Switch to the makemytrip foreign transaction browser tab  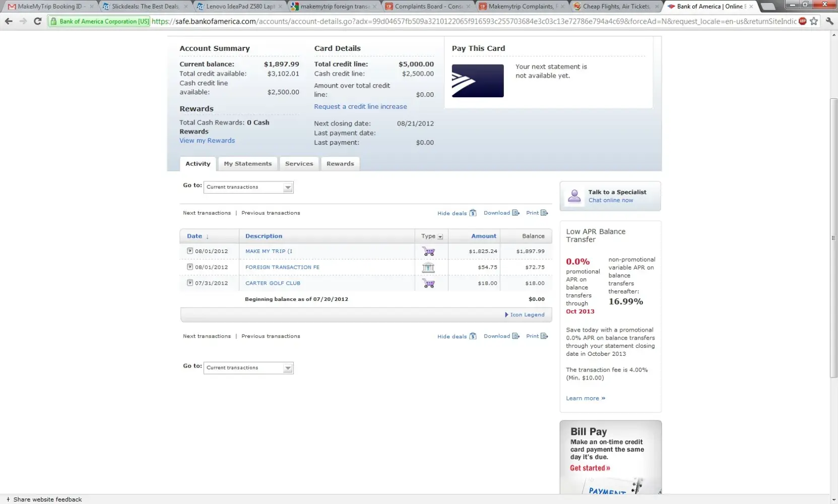[x=334, y=7]
